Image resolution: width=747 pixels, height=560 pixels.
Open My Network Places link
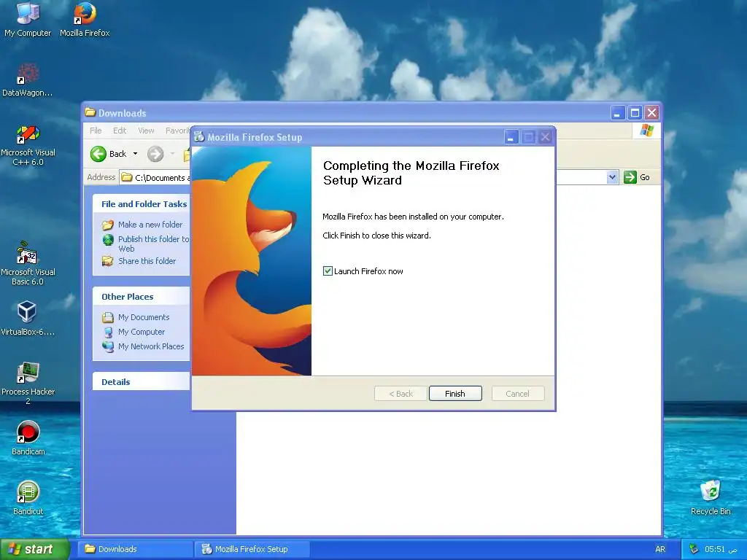(x=151, y=346)
